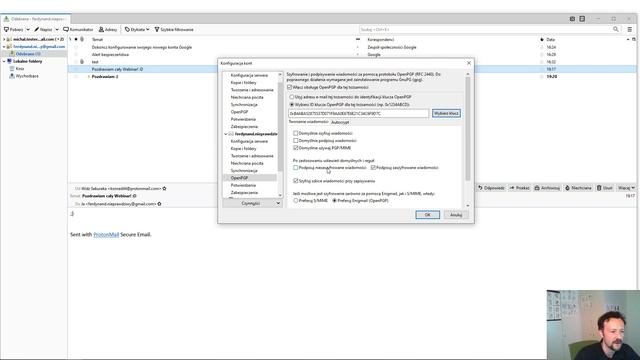Select the specific OpenPGP key ID radio button
640x360 pixels.
[x=291, y=104]
